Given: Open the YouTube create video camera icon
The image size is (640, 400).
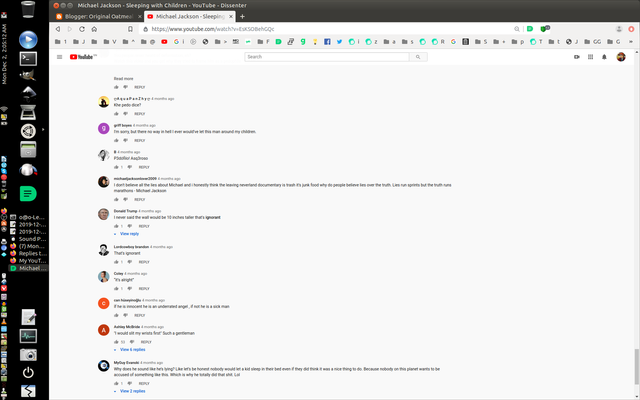Looking at the screenshot, I should 577,57.
